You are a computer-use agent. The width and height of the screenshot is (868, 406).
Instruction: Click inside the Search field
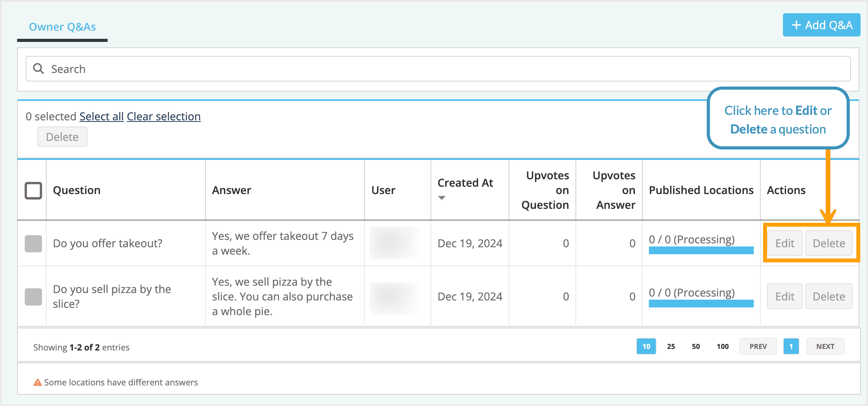[x=233, y=69]
